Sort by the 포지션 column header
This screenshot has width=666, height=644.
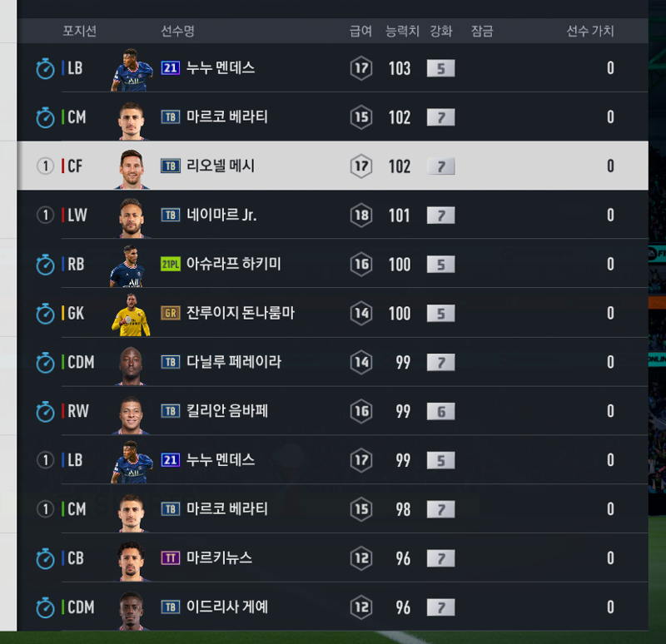point(79,31)
